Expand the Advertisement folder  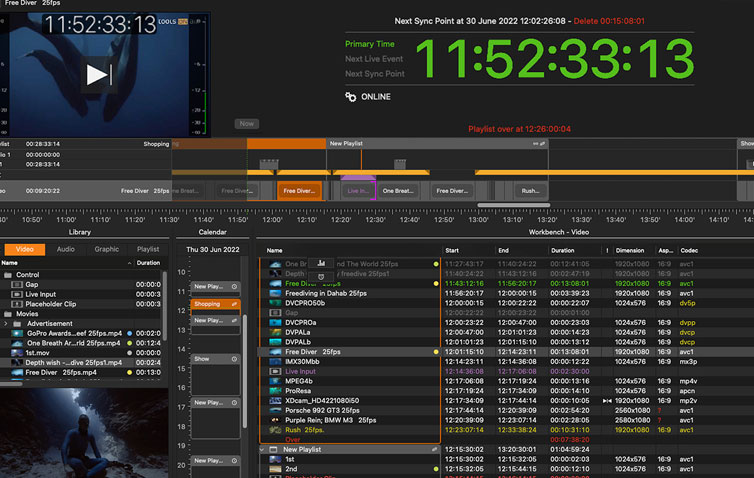click(x=6, y=323)
